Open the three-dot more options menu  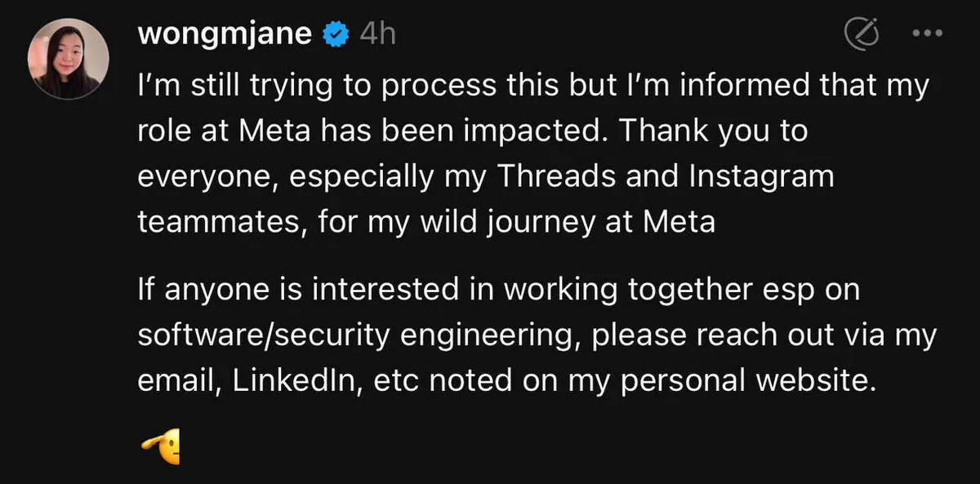click(x=926, y=34)
